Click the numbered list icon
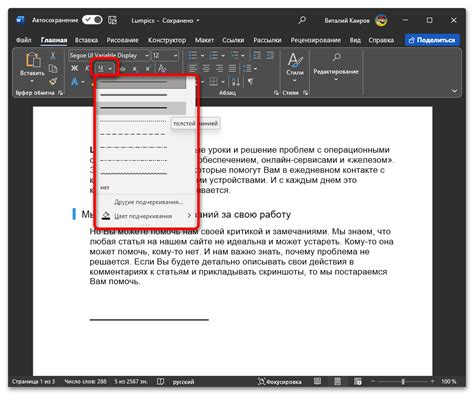 pyautogui.click(x=213, y=55)
